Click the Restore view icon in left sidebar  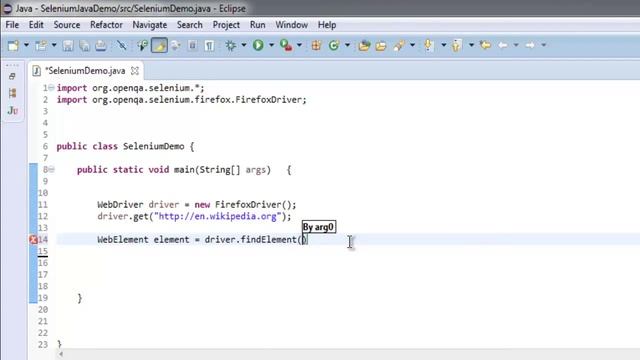[x=12, y=76]
